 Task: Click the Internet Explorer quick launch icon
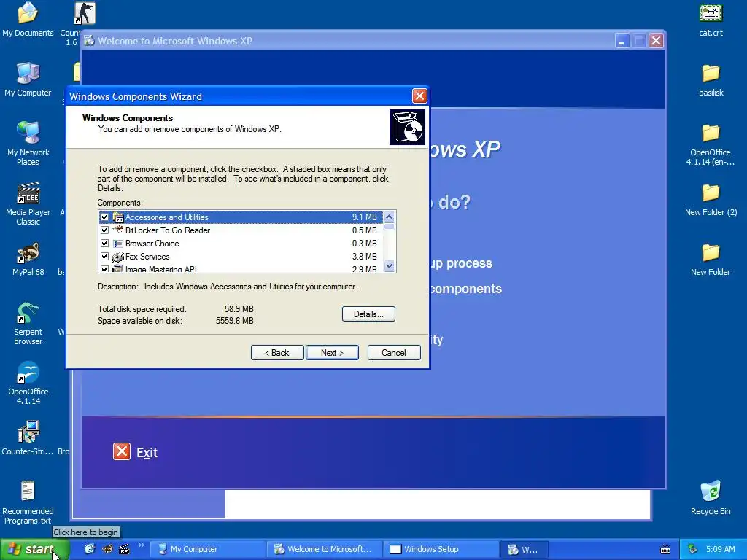coord(90,549)
